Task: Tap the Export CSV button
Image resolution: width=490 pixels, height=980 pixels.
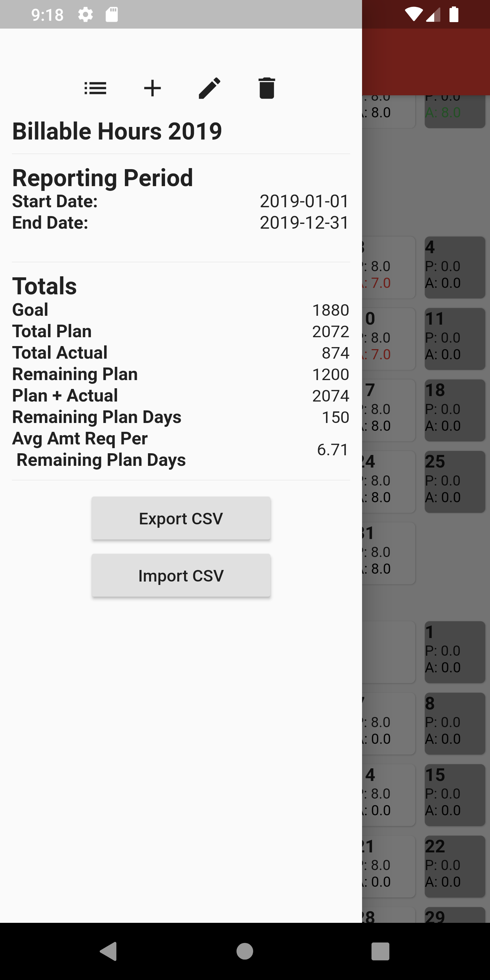Action: pyautogui.click(x=181, y=519)
